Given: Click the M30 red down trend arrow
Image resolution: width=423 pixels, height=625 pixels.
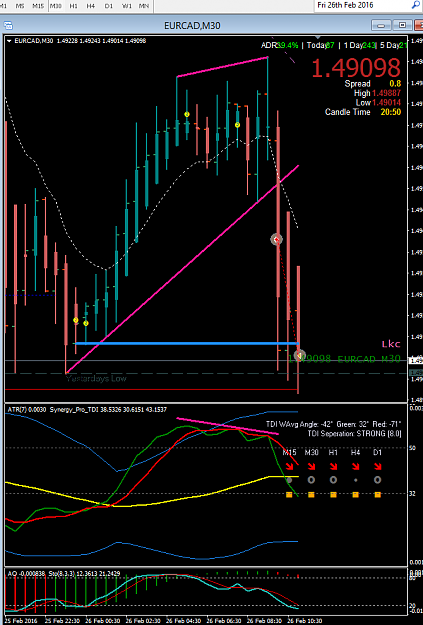Looking at the screenshot, I should [311, 467].
